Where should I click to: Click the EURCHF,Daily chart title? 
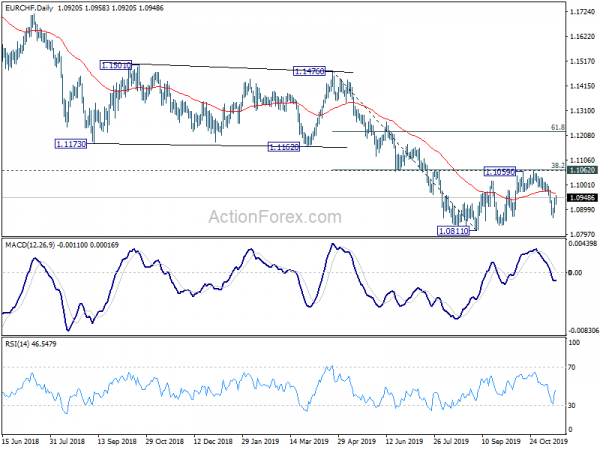29,8
